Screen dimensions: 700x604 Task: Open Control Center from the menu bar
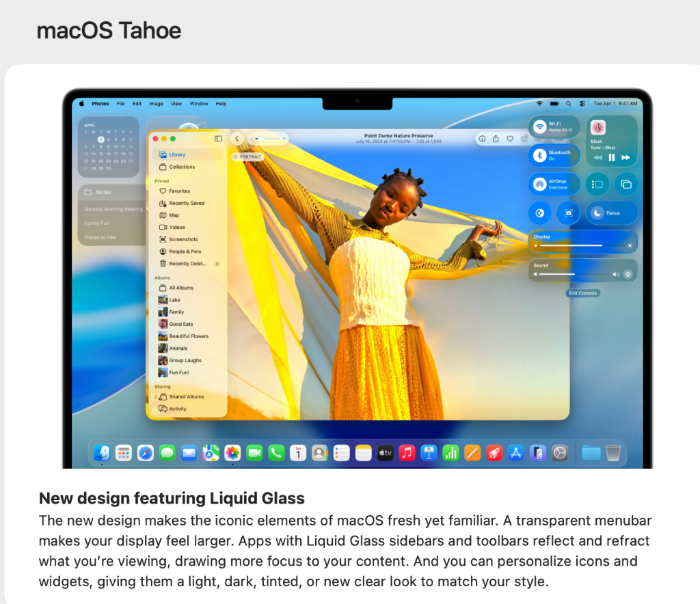pos(582,103)
